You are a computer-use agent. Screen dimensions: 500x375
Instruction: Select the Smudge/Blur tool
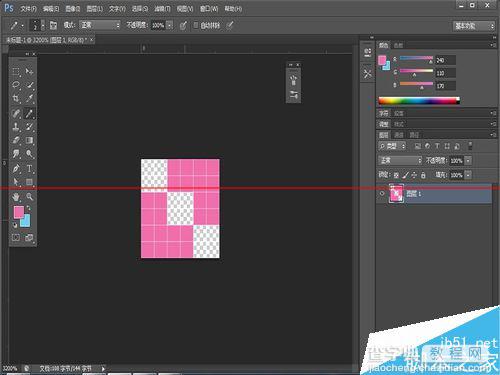click(16, 154)
